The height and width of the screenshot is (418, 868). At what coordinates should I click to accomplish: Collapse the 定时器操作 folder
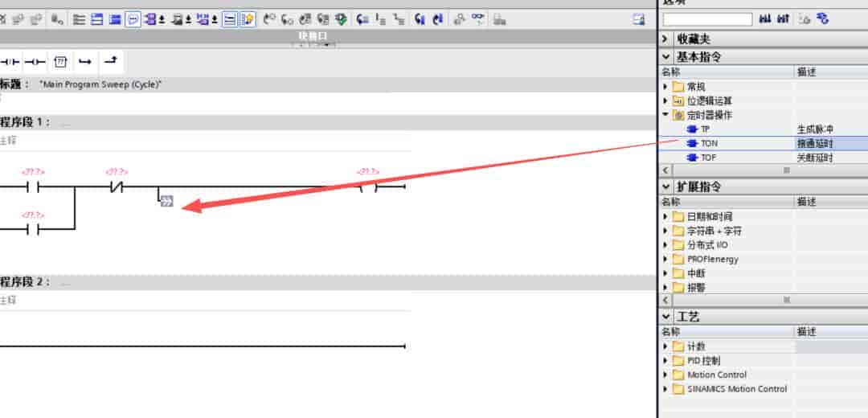665,115
